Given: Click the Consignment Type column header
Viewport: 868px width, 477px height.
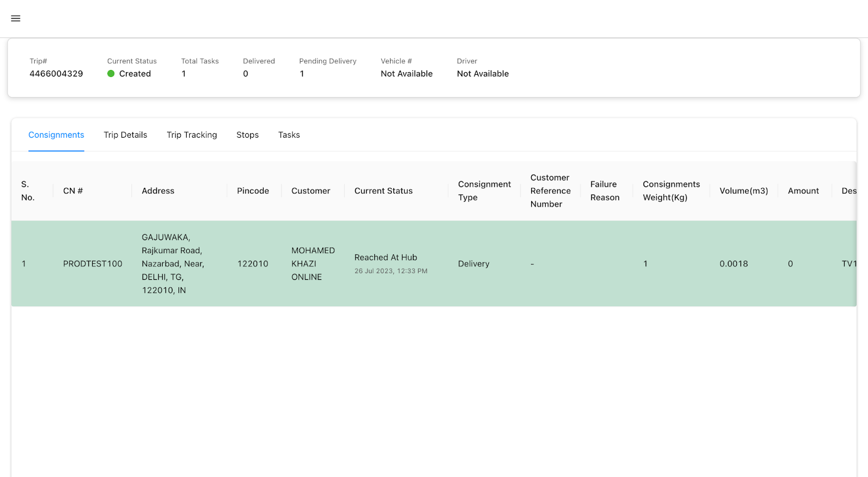Looking at the screenshot, I should pyautogui.click(x=484, y=191).
